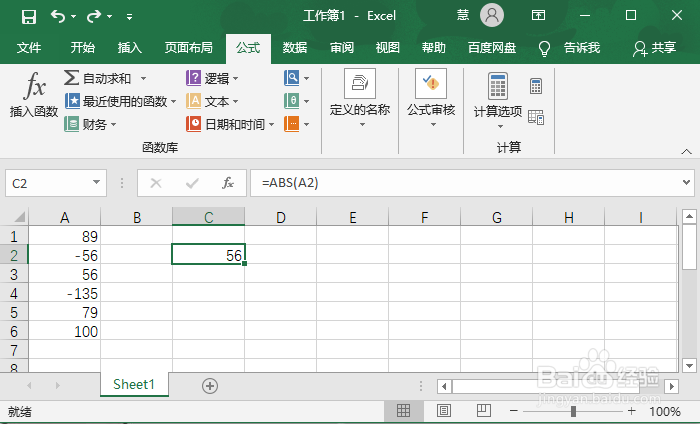
Task: Switch to the 数据 (Data) tab
Action: pos(295,47)
